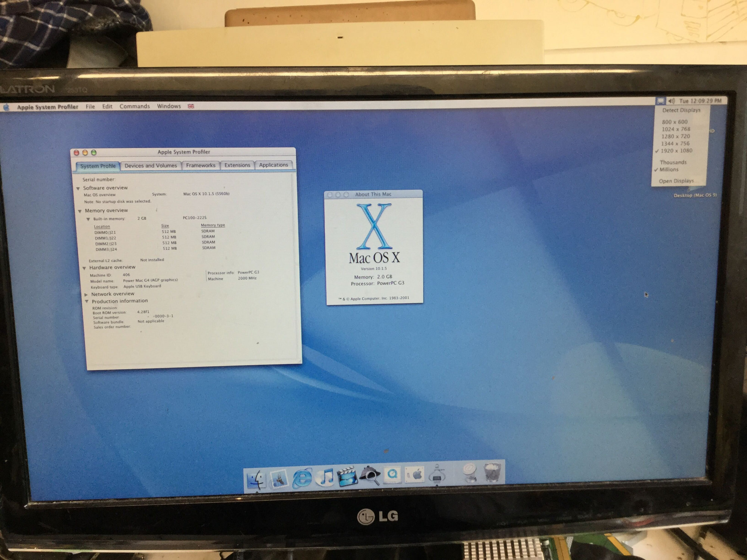Collapse the Memory overview disclosure triangle
Viewport: 747px width, 560px height.
(80, 211)
